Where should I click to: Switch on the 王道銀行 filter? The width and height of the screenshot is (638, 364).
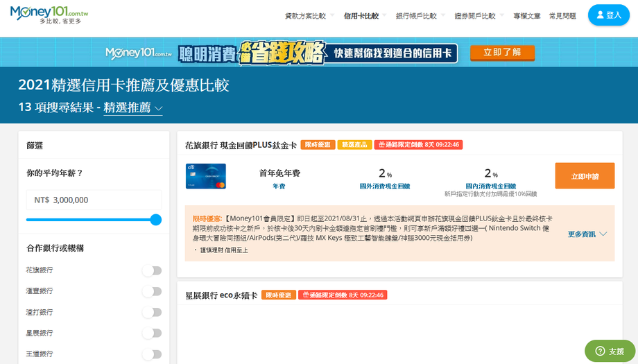(x=152, y=354)
